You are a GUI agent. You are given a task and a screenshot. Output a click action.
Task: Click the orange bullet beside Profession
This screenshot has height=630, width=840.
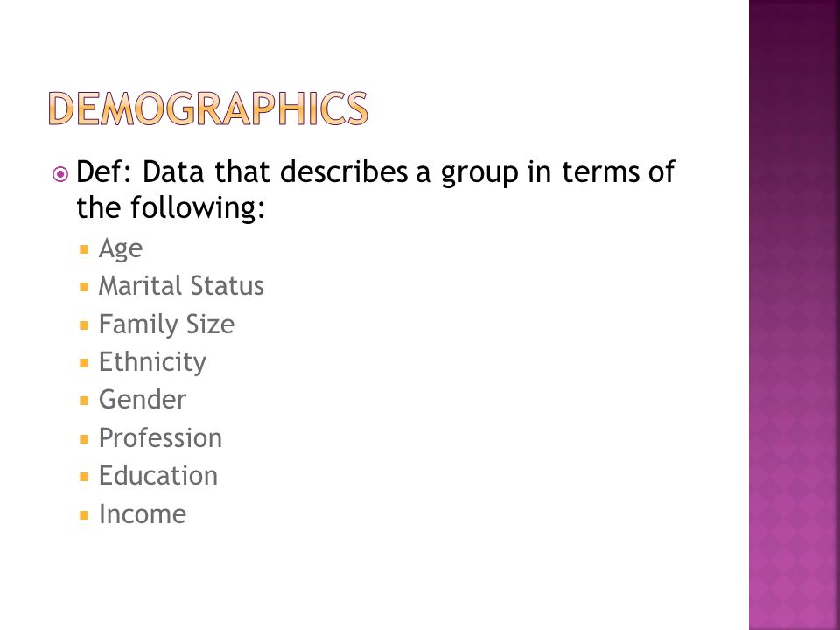[x=84, y=438]
